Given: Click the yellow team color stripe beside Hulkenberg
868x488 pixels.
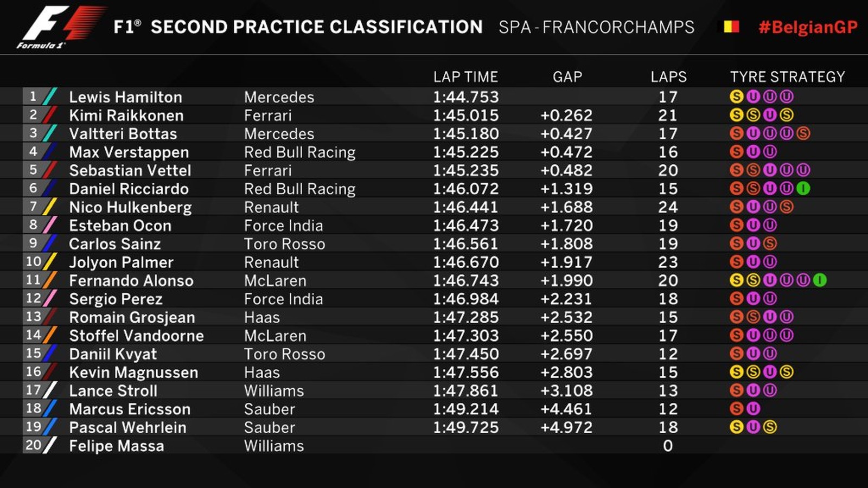Looking at the screenshot, I should pos(50,207).
